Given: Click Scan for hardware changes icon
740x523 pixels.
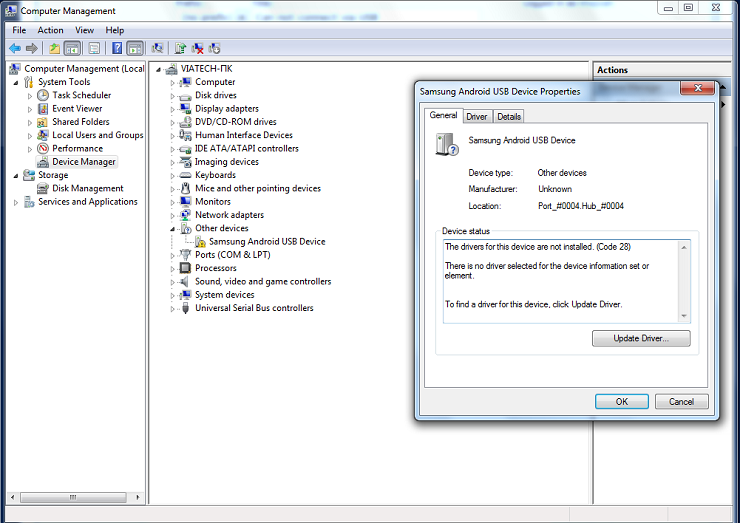Looking at the screenshot, I should 157,48.
